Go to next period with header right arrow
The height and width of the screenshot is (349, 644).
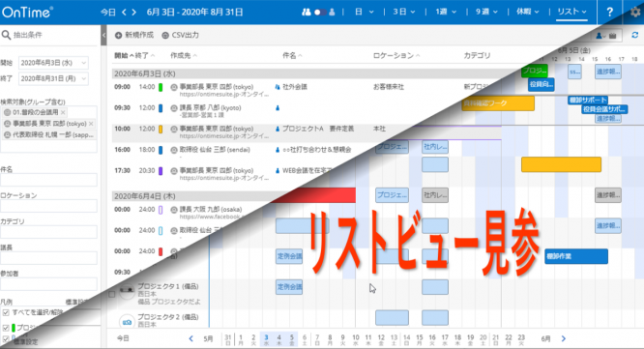coord(133,12)
